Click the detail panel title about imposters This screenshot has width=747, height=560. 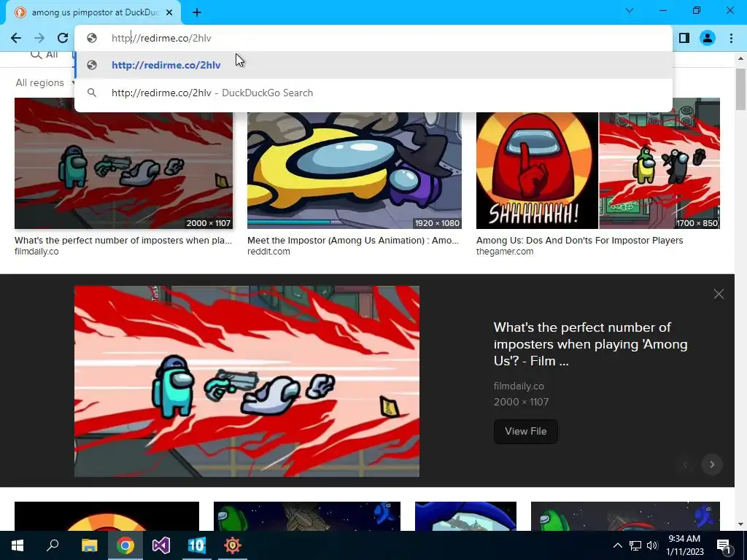click(591, 344)
